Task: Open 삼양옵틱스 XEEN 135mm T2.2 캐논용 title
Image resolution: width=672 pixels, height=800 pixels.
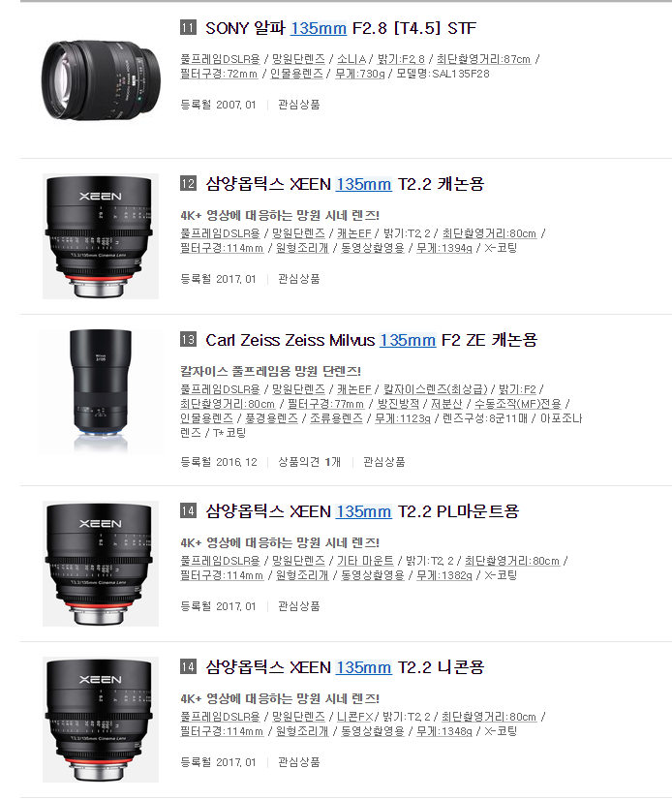Action: [345, 184]
